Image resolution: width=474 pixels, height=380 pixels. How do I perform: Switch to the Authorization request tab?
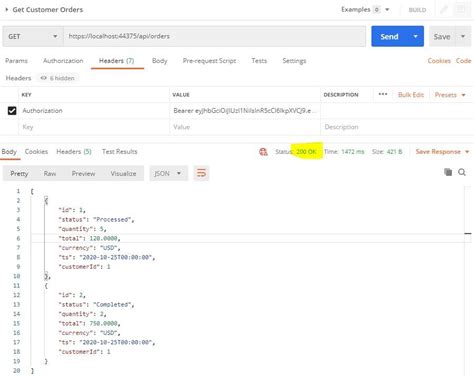(63, 61)
